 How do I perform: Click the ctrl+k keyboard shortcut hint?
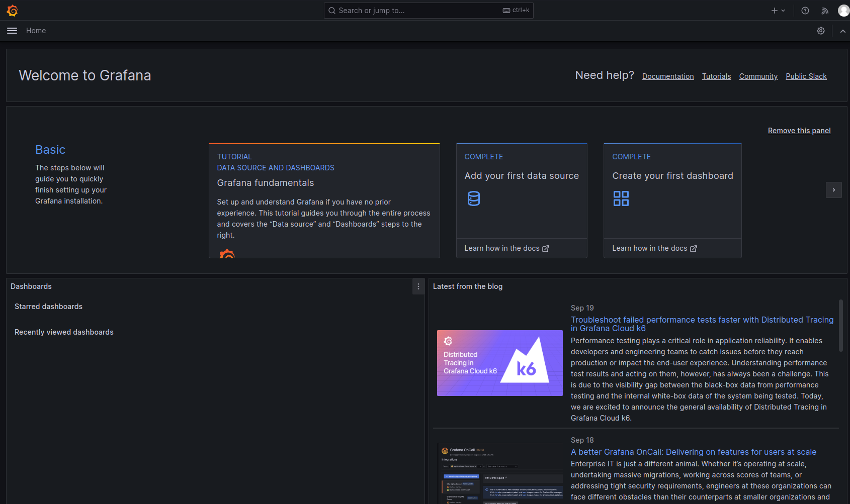pyautogui.click(x=516, y=10)
